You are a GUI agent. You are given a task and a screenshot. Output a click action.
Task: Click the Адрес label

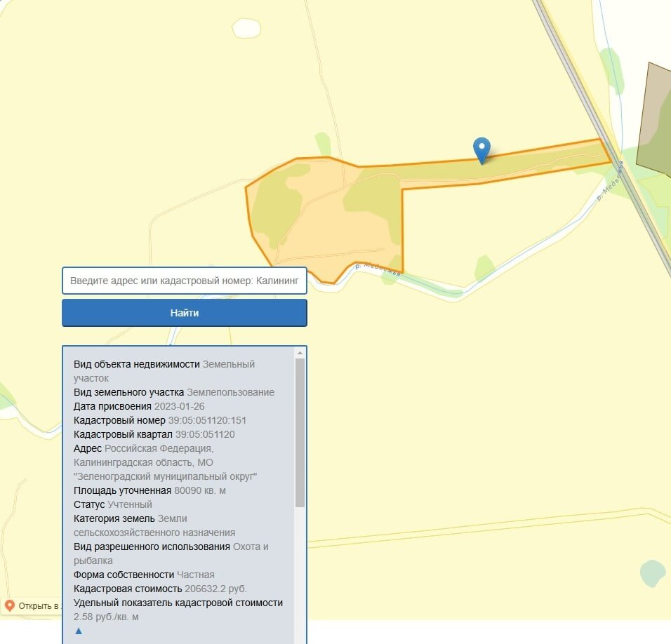(88, 448)
